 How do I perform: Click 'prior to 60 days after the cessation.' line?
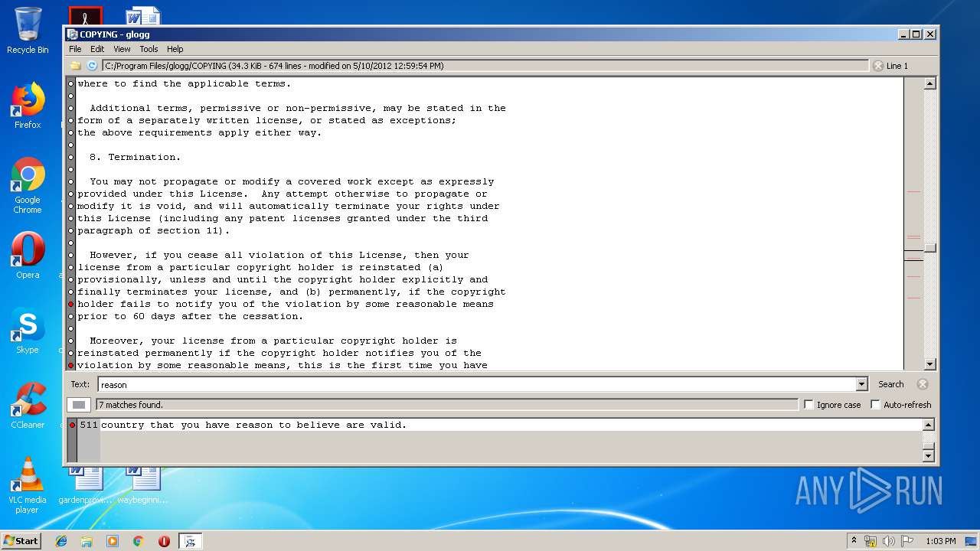tap(191, 316)
